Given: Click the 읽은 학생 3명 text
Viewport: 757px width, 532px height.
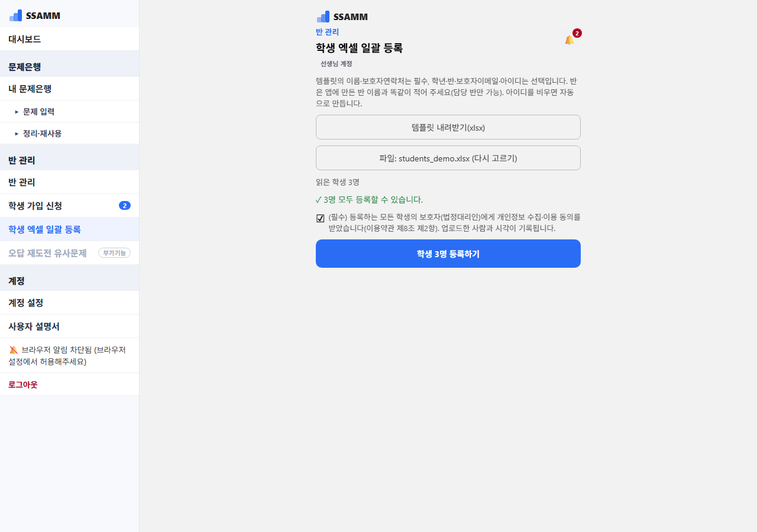Looking at the screenshot, I should [338, 182].
